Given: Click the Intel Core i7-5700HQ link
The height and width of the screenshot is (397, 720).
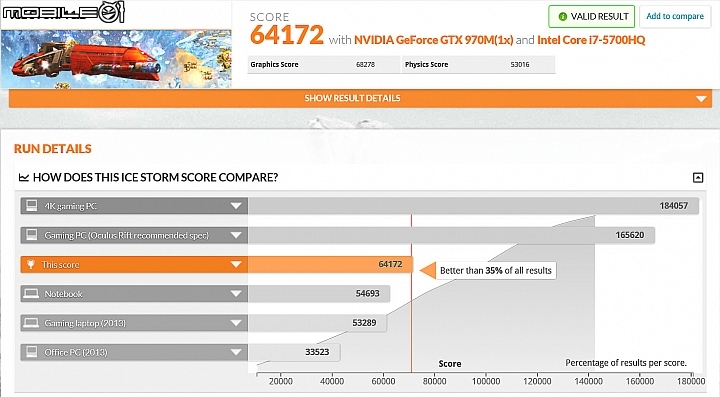Looking at the screenshot, I should click(x=591, y=40).
